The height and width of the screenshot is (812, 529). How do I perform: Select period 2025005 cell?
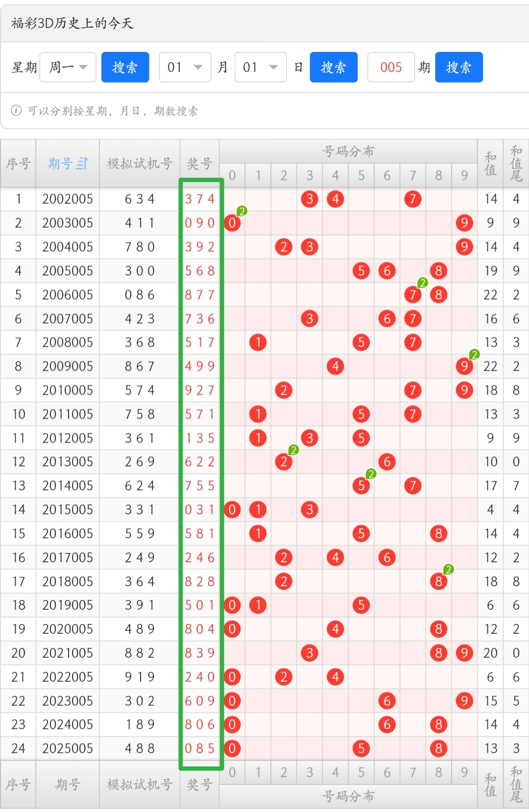click(x=68, y=748)
